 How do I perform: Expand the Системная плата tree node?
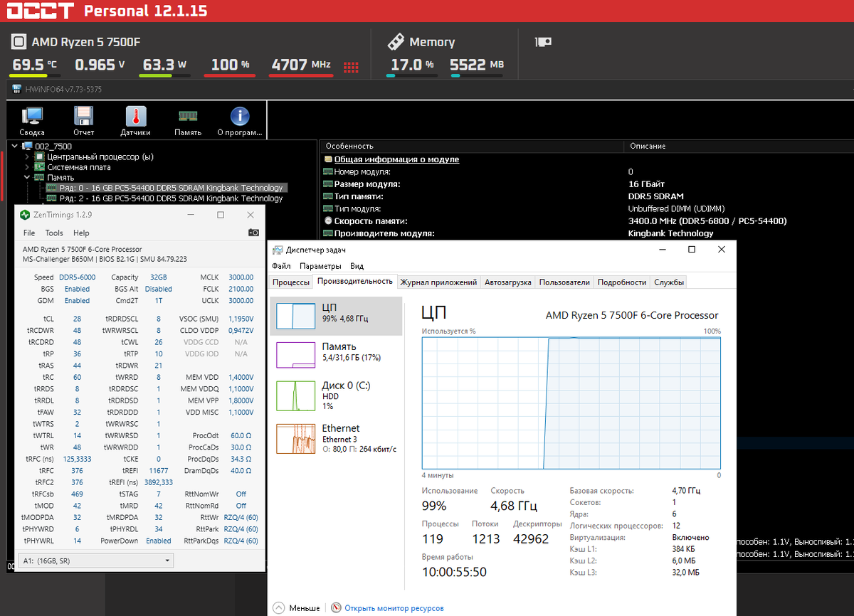point(27,167)
